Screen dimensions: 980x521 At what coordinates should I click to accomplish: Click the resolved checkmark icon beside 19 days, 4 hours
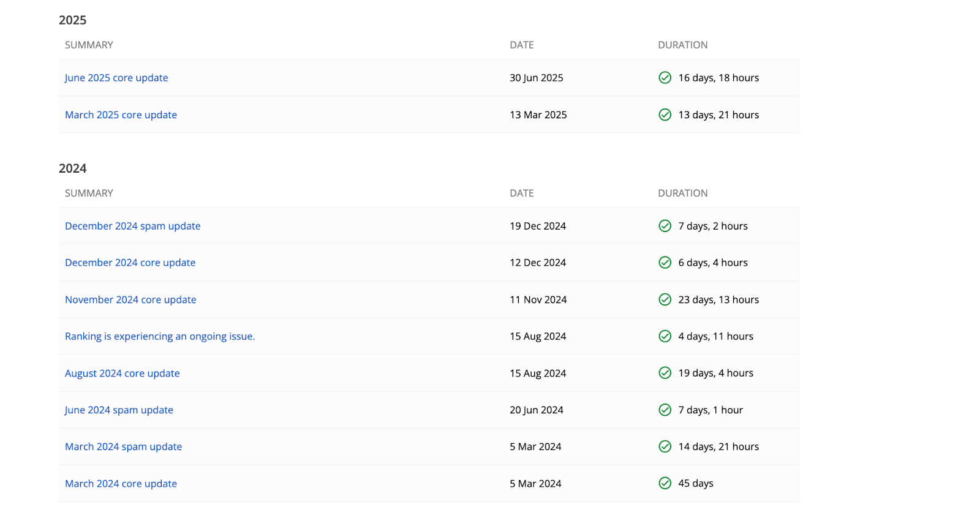(x=665, y=373)
